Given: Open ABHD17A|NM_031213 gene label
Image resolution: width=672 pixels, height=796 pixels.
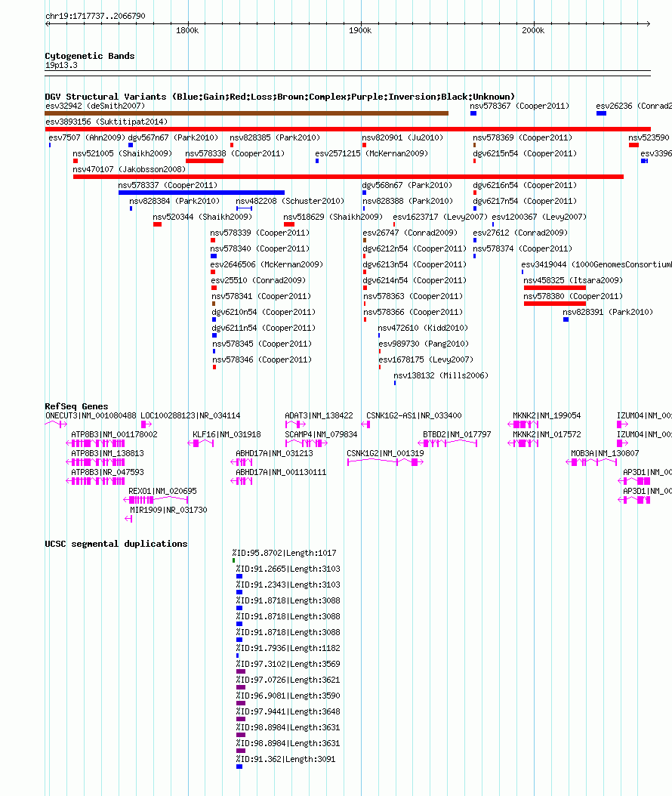Looking at the screenshot, I should pos(274,453).
